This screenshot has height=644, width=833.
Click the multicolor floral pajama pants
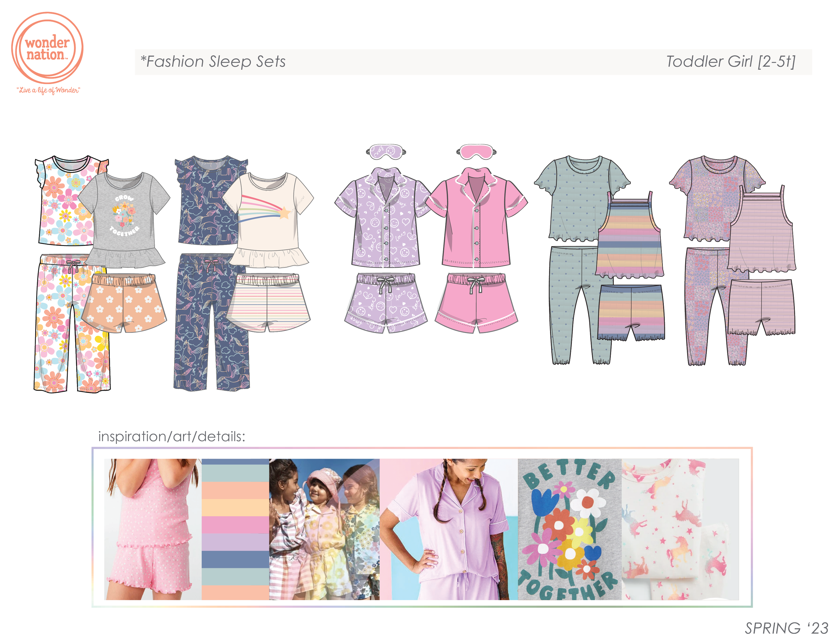click(x=69, y=324)
